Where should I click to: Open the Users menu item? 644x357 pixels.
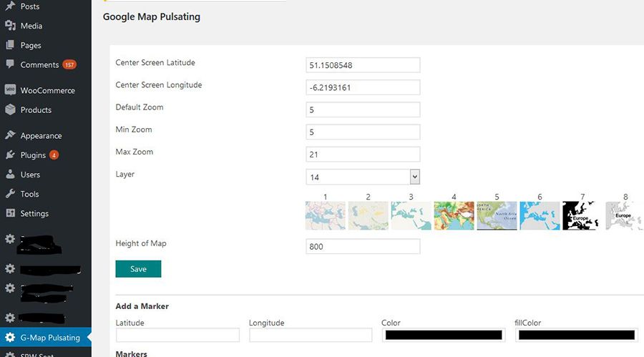point(30,175)
